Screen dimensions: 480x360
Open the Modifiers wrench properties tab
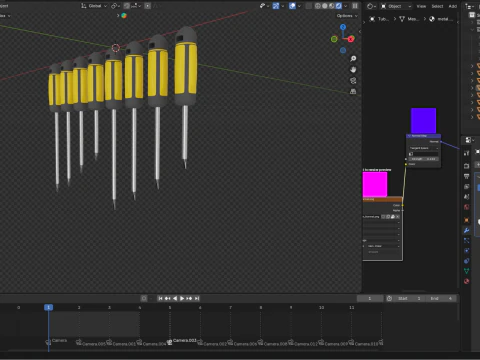pyautogui.click(x=466, y=230)
